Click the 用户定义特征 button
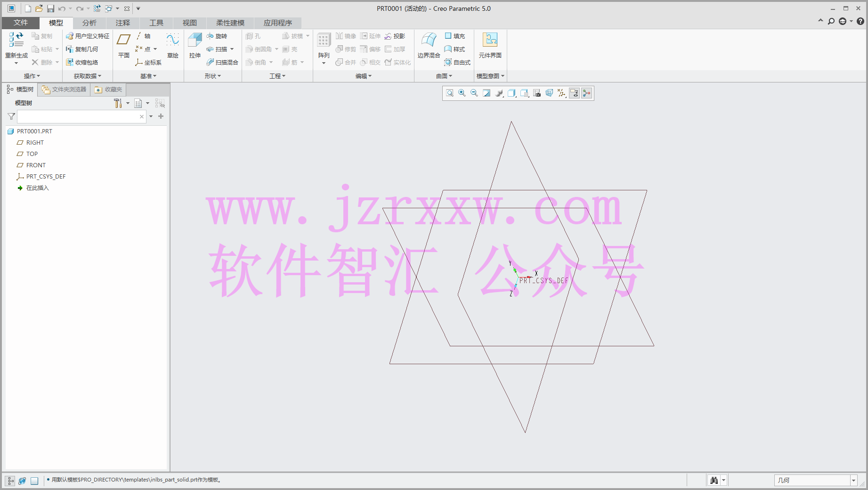Screen dimensions: 868x490 pos(88,36)
